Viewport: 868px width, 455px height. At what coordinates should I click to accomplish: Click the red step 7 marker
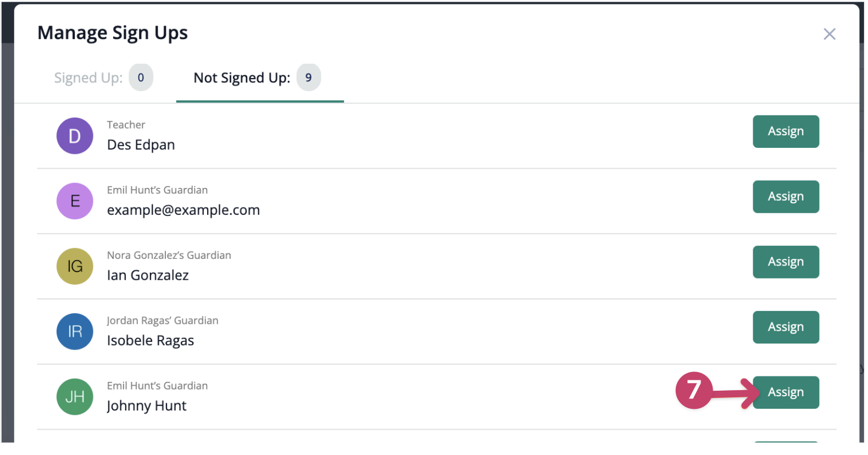(694, 391)
